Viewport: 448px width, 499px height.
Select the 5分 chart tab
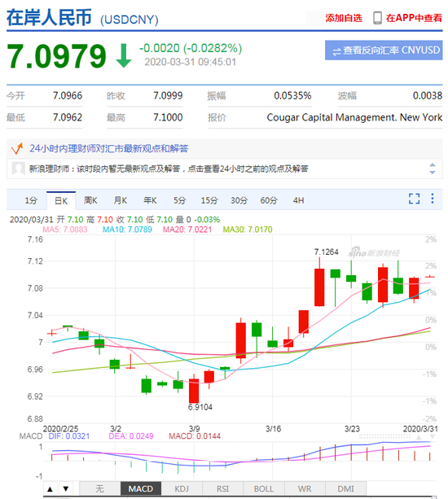[x=179, y=200]
